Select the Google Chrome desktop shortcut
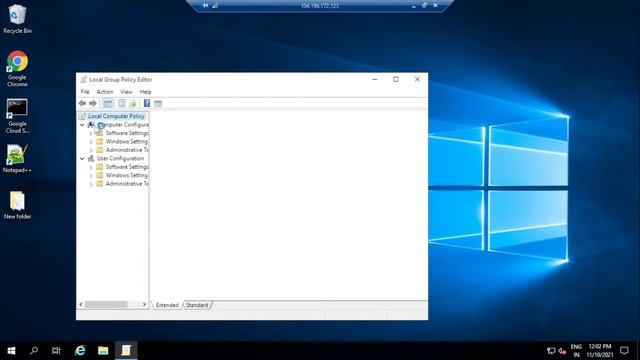640x360 pixels. point(17,69)
